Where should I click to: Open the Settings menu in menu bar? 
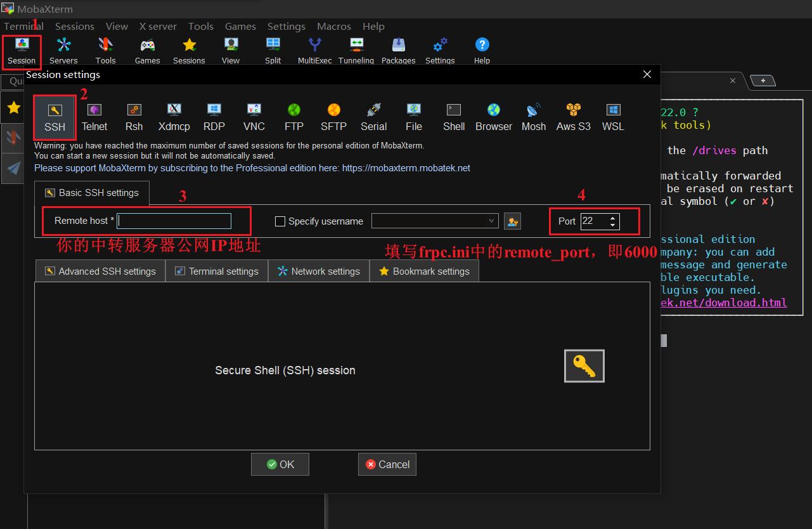(x=287, y=26)
